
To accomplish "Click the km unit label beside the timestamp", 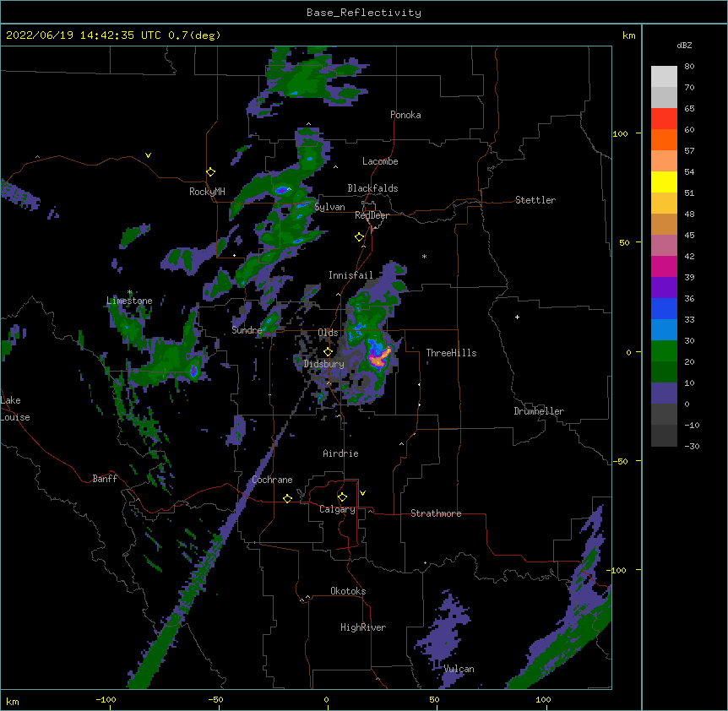I will click(x=628, y=35).
